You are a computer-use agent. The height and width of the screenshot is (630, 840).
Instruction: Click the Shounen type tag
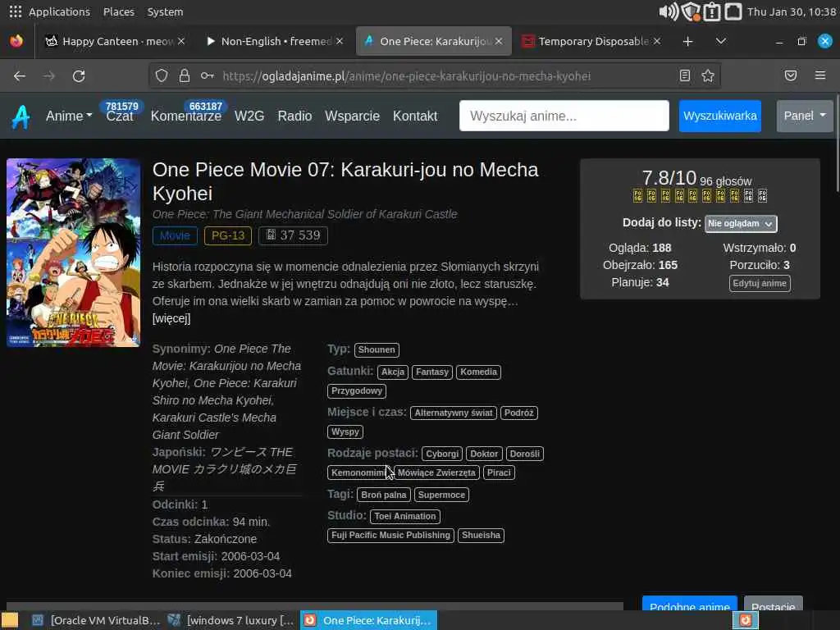tap(377, 349)
